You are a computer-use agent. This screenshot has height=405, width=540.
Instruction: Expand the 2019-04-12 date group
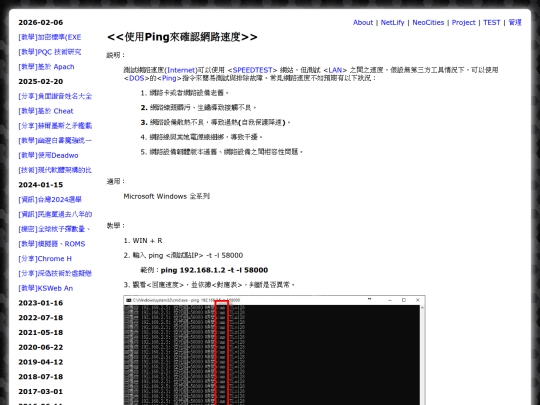click(x=41, y=362)
